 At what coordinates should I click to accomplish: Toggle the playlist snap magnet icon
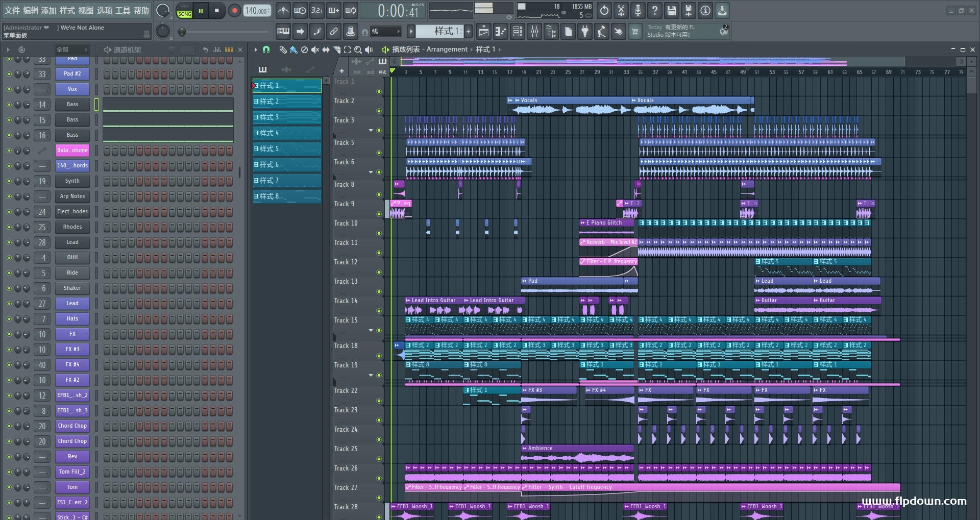click(266, 49)
